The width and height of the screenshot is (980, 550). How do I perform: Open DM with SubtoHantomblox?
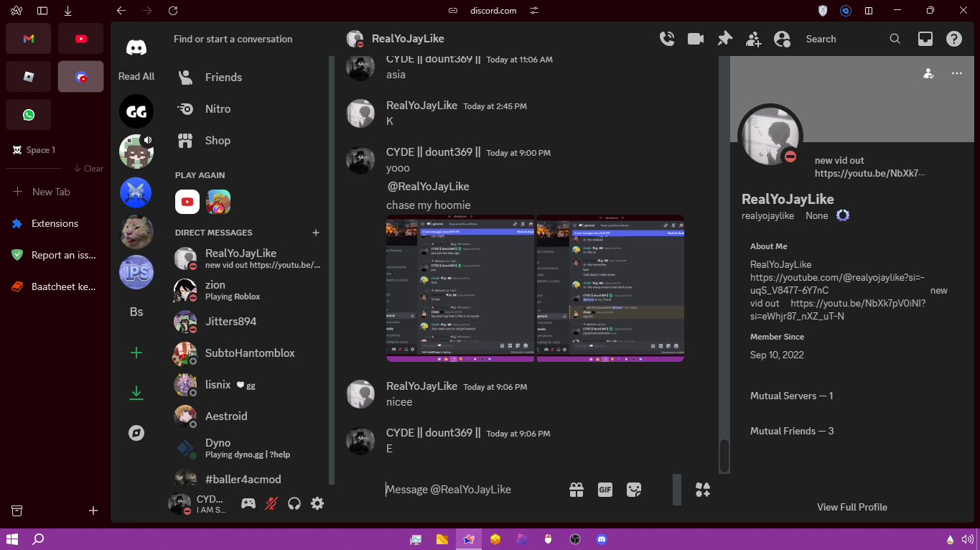(x=249, y=353)
